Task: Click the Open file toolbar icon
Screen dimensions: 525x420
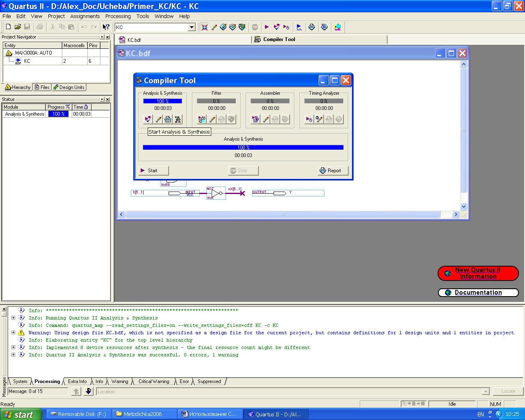Action: tap(18, 27)
